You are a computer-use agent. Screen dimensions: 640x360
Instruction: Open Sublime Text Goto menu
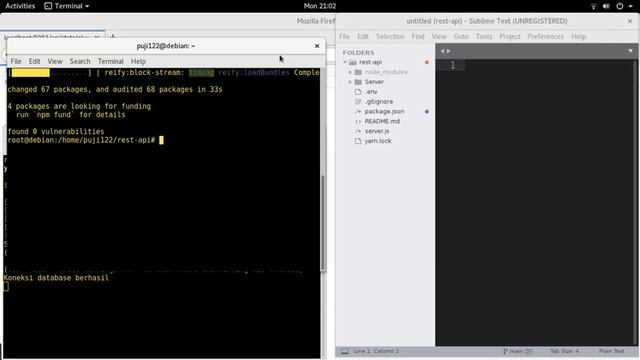pos(461,36)
